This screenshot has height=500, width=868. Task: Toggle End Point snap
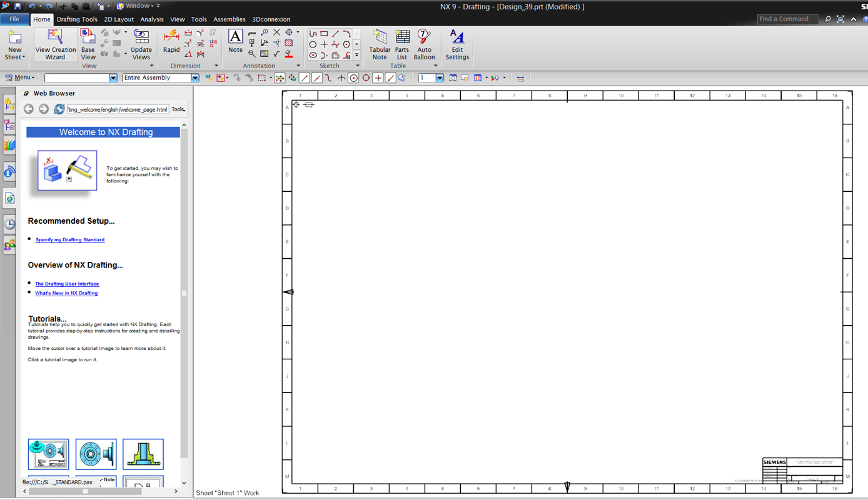point(305,78)
